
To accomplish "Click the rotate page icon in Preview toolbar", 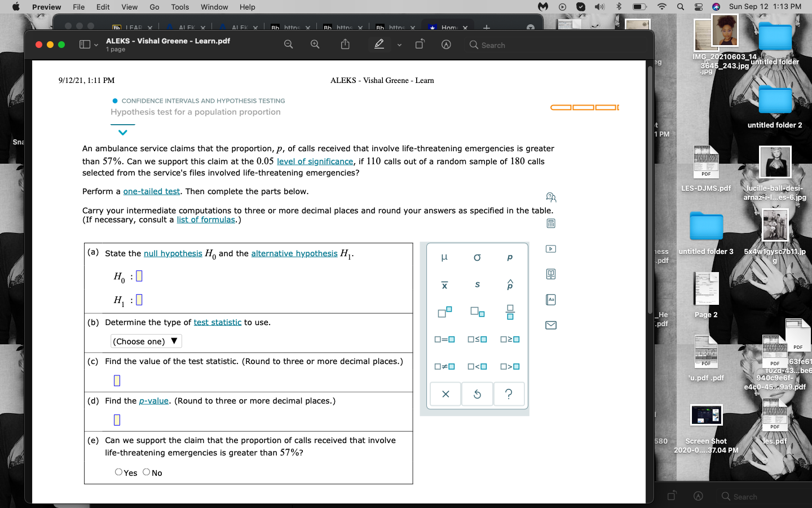I will click(x=419, y=45).
